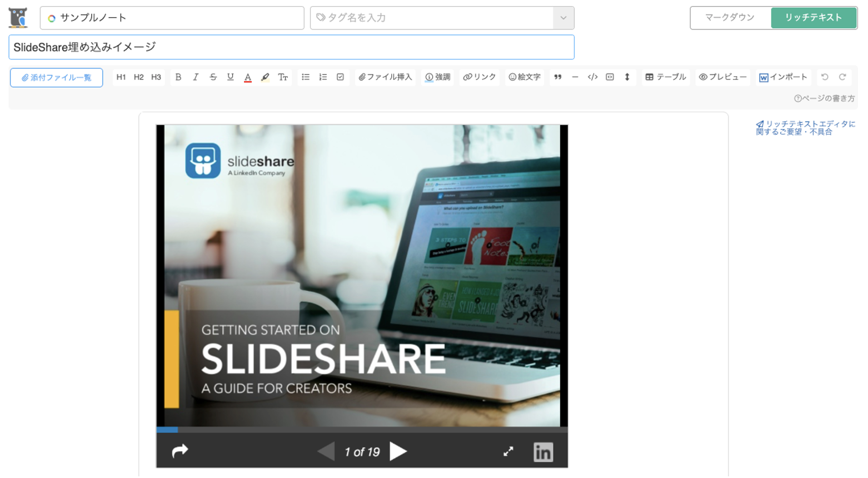Screen dimensions: 868x478
Task: Select the strikethrough icon
Action: click(213, 77)
